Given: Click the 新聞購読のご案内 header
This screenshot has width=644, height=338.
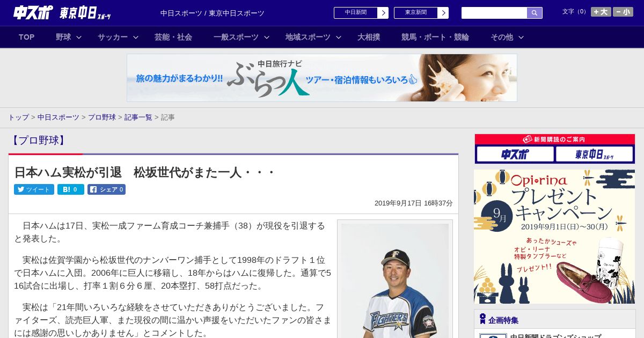Looking at the screenshot, I should [x=555, y=139].
